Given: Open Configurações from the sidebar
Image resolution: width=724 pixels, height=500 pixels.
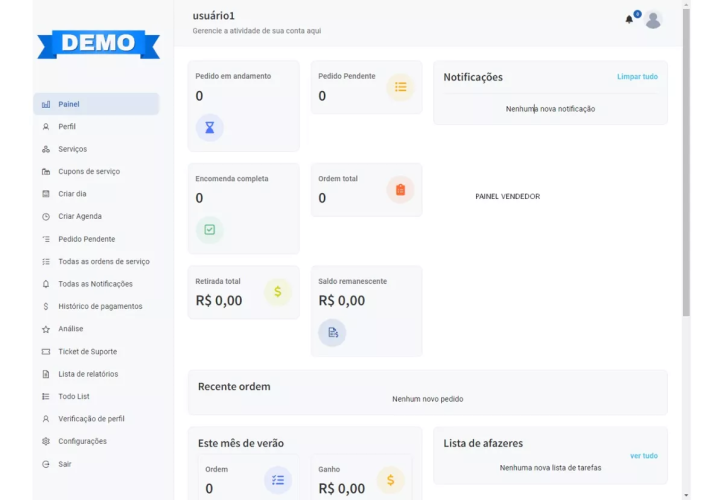Looking at the screenshot, I should click(82, 441).
